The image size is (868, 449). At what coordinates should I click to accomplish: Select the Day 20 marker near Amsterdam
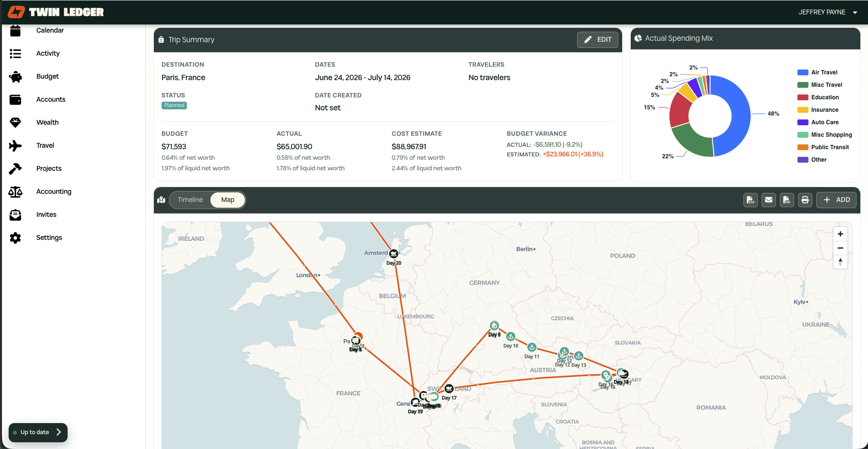click(394, 253)
